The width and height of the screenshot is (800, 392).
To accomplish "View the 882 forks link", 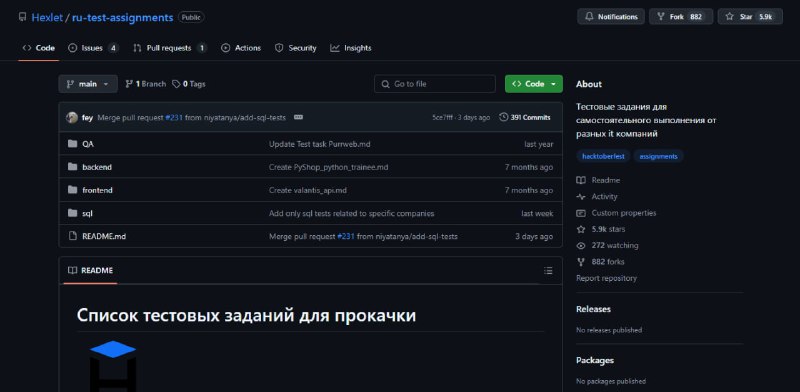I will pos(601,262).
